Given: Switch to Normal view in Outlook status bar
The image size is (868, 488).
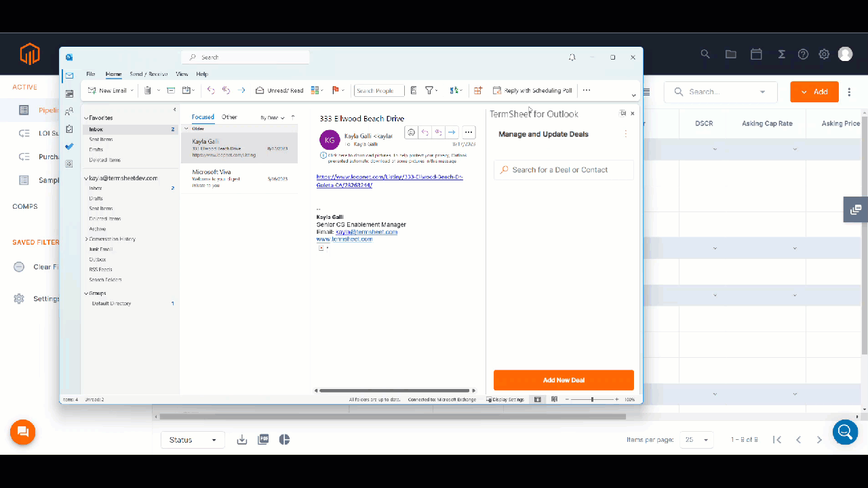Looking at the screenshot, I should tap(538, 400).
